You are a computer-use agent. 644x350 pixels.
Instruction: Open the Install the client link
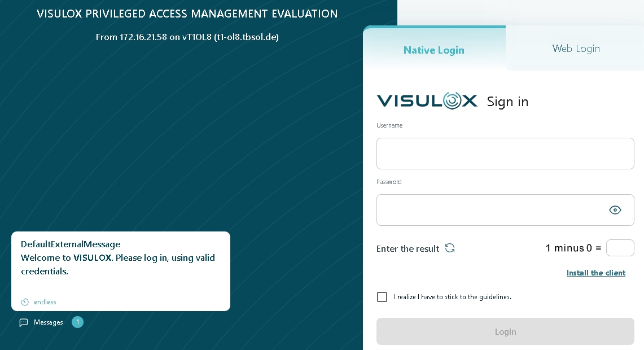[595, 273]
